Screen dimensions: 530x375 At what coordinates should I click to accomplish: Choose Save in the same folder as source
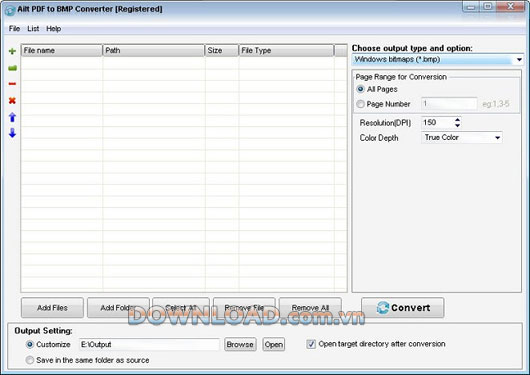[x=30, y=360]
